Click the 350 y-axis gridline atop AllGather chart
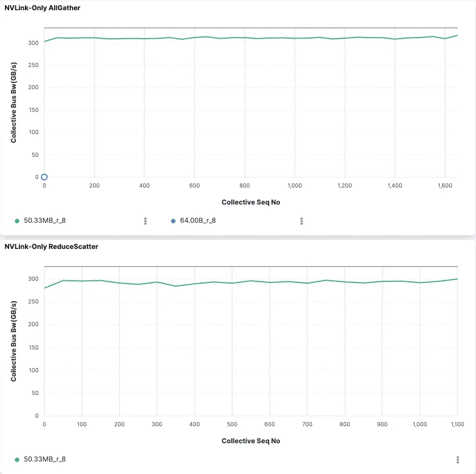 point(250,28)
